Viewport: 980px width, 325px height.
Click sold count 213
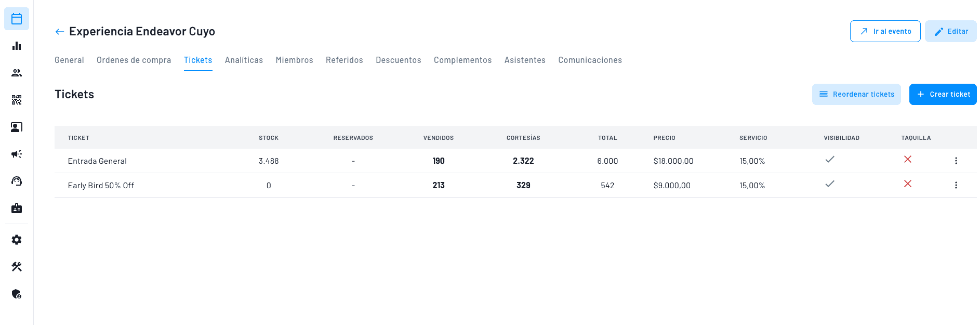(x=439, y=186)
